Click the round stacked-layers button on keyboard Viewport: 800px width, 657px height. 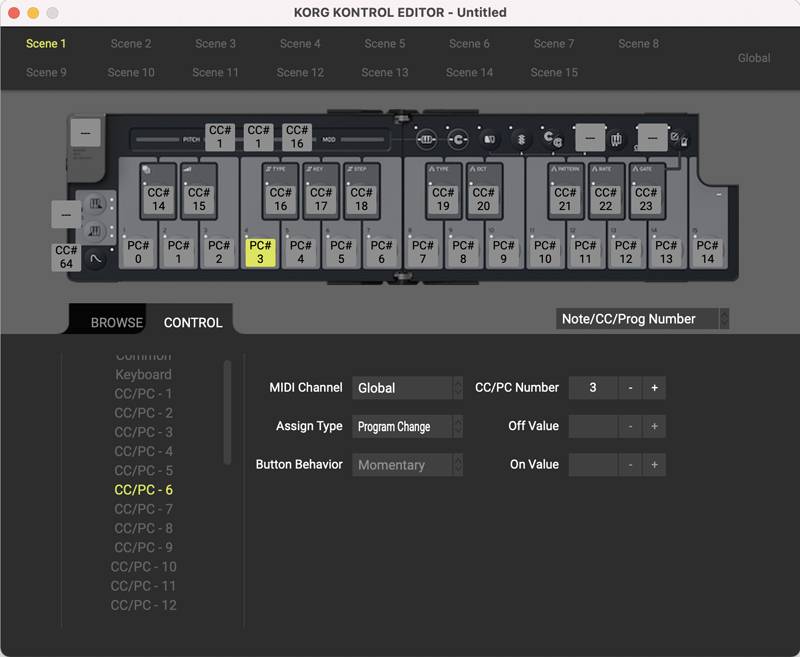click(521, 140)
